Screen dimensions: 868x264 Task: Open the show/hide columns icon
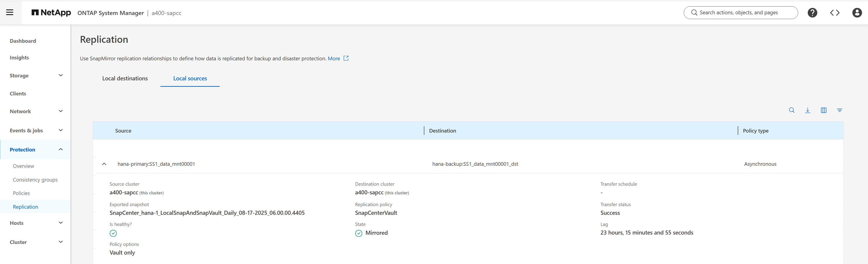click(823, 110)
